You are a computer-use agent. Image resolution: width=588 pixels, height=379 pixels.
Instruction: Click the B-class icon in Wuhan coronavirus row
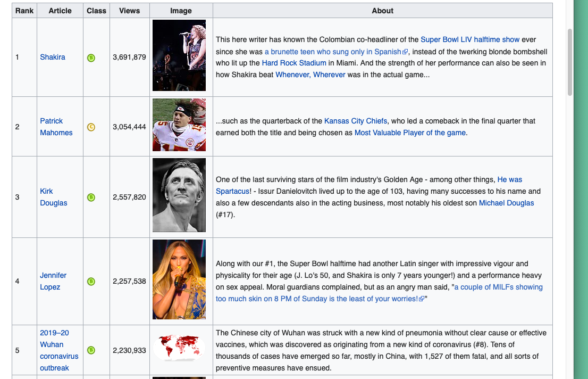[91, 350]
